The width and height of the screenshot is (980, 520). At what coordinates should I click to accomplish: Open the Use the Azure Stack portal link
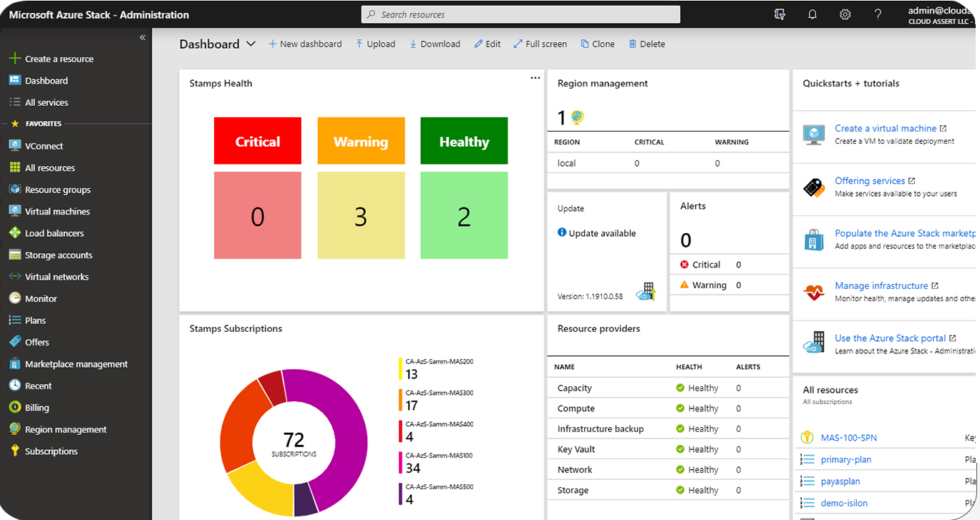[890, 338]
